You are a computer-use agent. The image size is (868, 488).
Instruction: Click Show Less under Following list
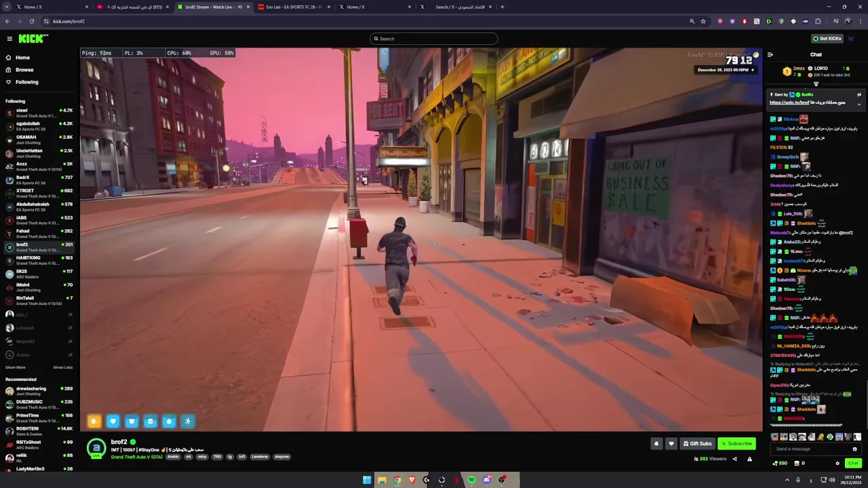(x=63, y=367)
